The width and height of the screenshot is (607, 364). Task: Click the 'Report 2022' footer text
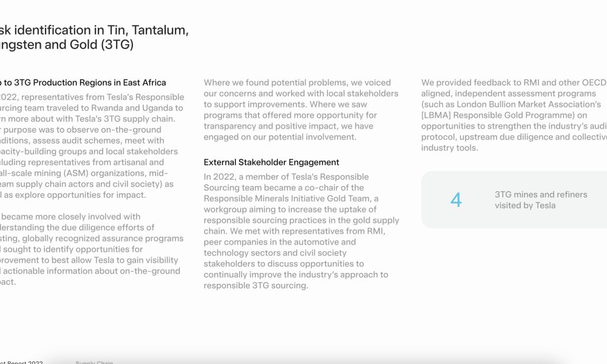24,362
